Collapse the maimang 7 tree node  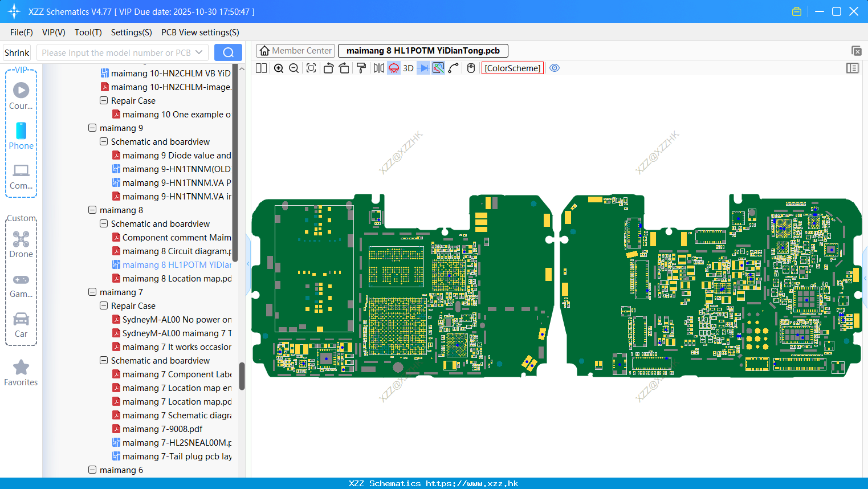[92, 292]
